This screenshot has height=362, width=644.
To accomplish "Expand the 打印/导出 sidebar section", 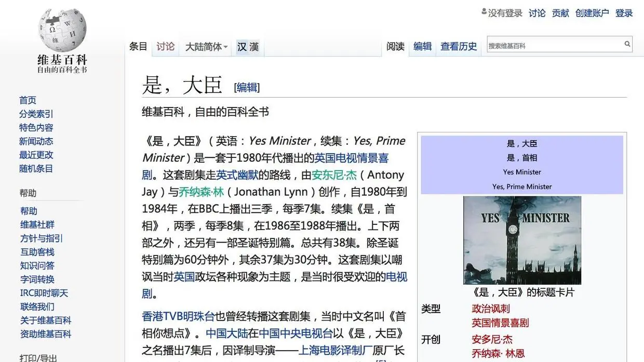I will 38,357.
